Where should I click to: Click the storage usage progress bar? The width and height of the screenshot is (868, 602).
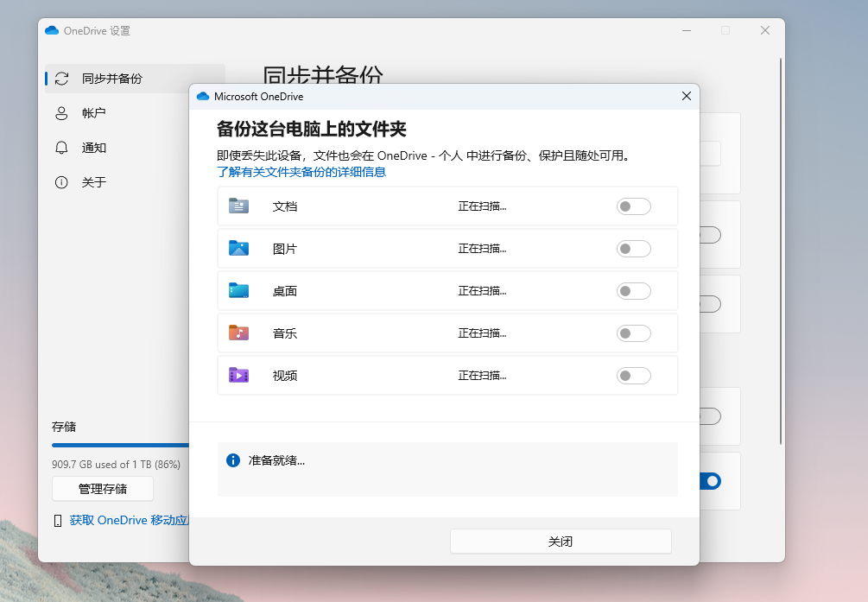[121, 446]
